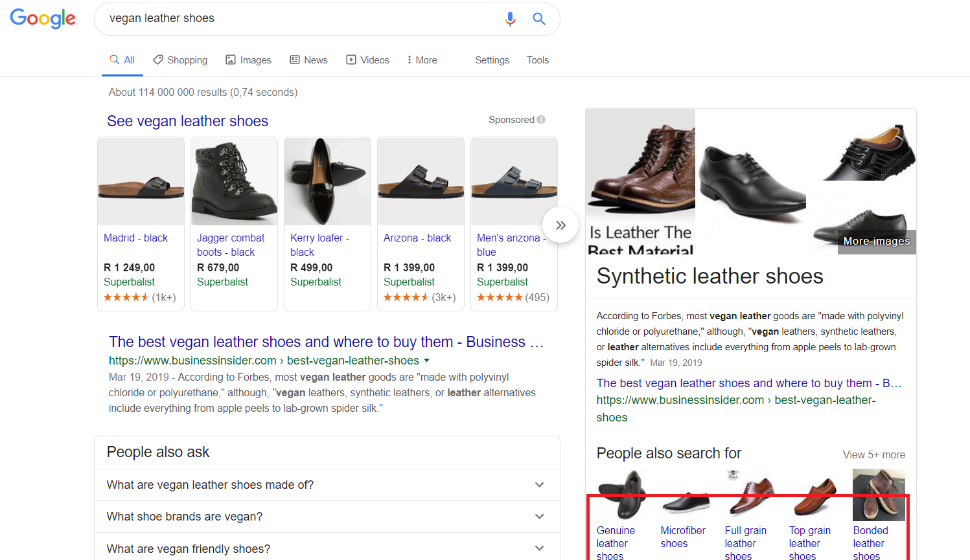Click Superbalist seller under Madrid - black

click(x=129, y=282)
